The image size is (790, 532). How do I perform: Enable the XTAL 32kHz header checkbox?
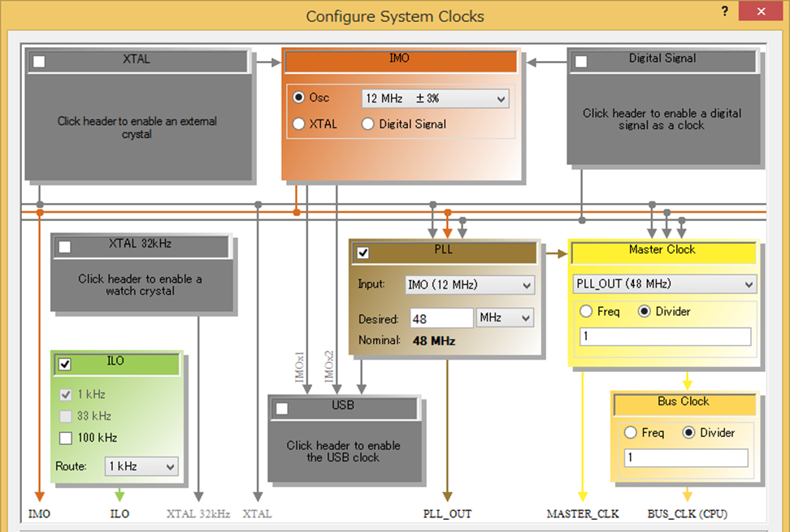(x=65, y=247)
